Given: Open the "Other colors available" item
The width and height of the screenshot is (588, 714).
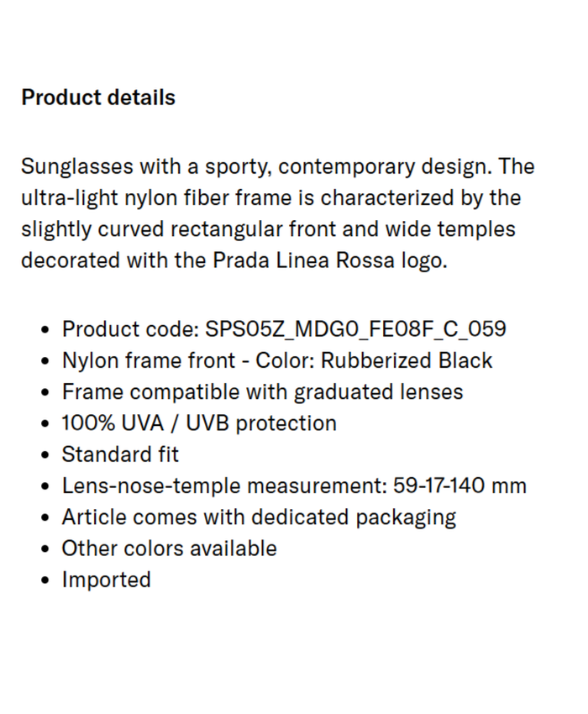Looking at the screenshot, I should [169, 549].
